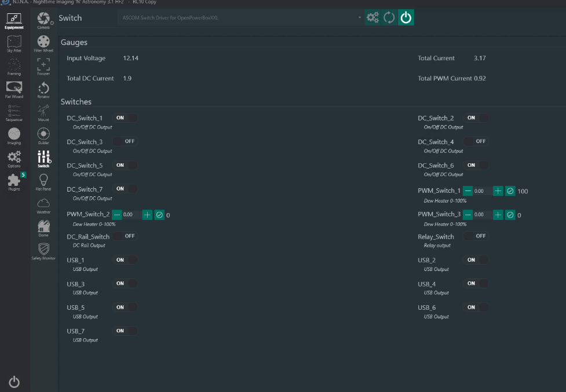Apply the PWM_Switch_1 value with checkmark

click(x=510, y=191)
